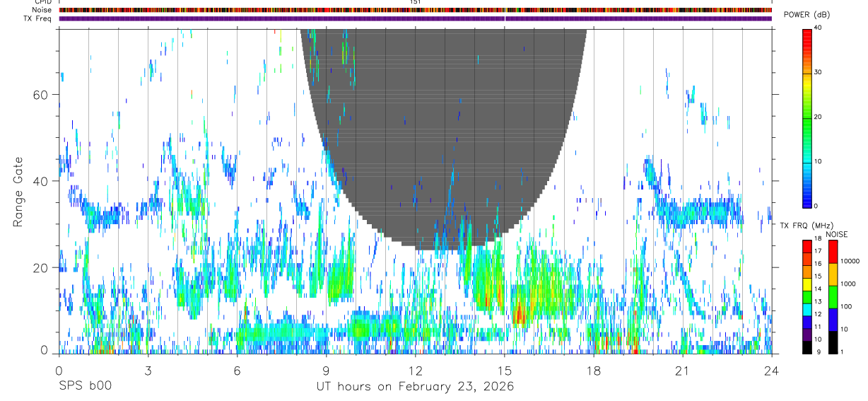Image resolution: width=868 pixels, height=401 pixels.
Task: Select the 'Range Gate' y-axis label
Action: [19, 191]
